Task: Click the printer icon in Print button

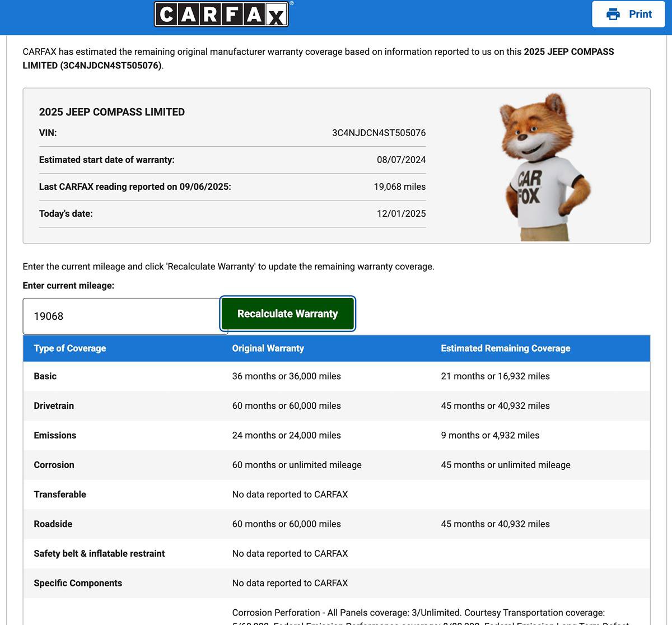Action: click(x=613, y=14)
